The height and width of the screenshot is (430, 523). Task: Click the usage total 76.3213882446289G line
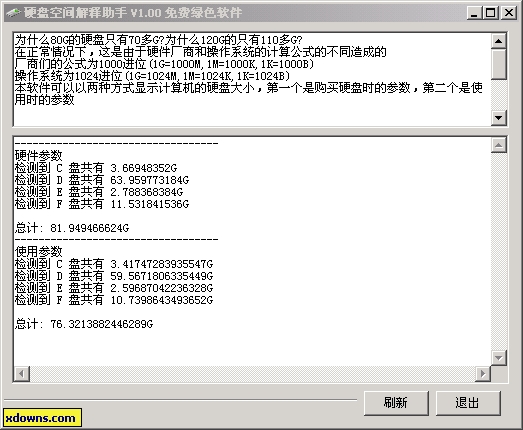84,324
